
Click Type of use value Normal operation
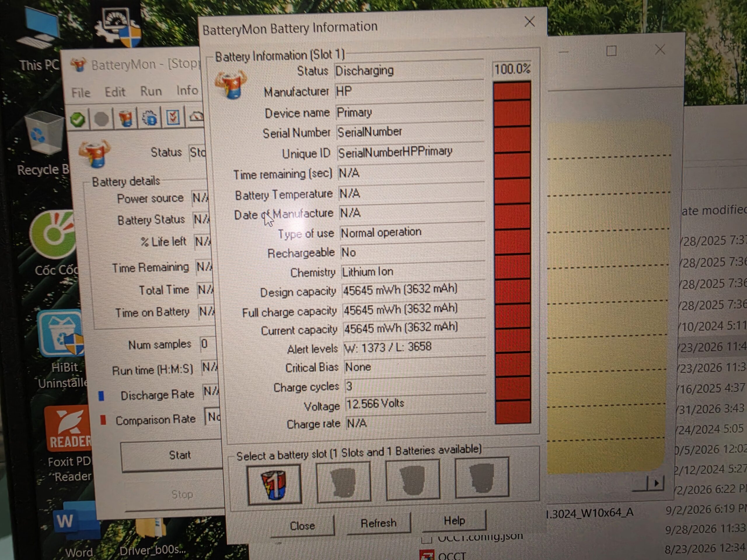(413, 232)
